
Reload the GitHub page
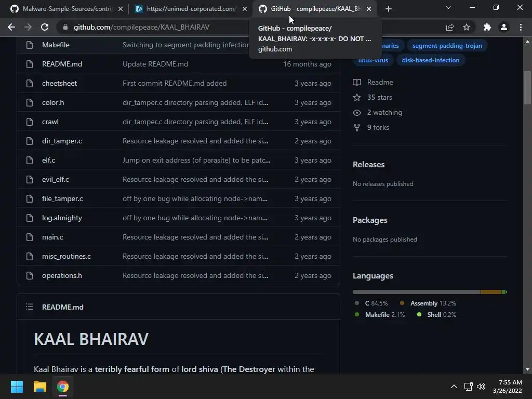45,27
